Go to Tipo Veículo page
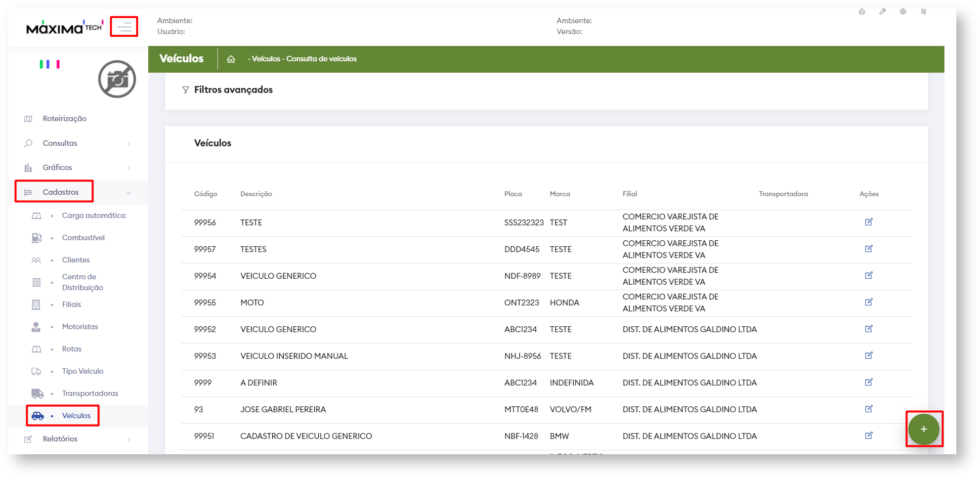Viewport: 980px width, 478px height. [83, 371]
